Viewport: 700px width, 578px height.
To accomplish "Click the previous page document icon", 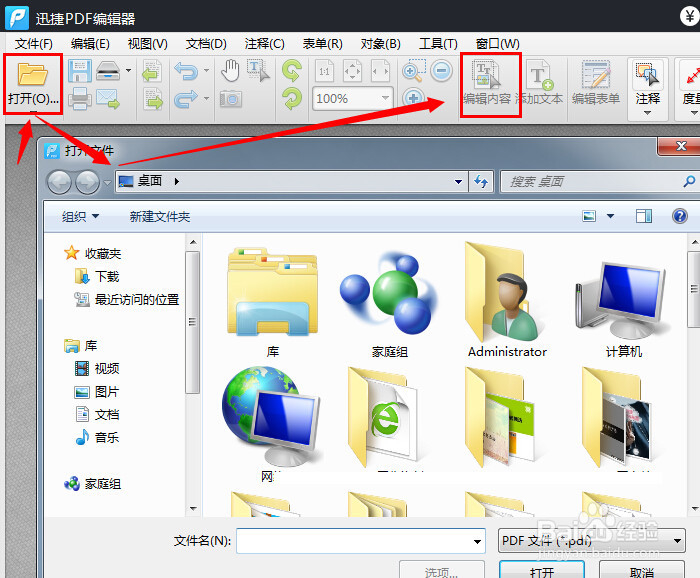I will [152, 71].
